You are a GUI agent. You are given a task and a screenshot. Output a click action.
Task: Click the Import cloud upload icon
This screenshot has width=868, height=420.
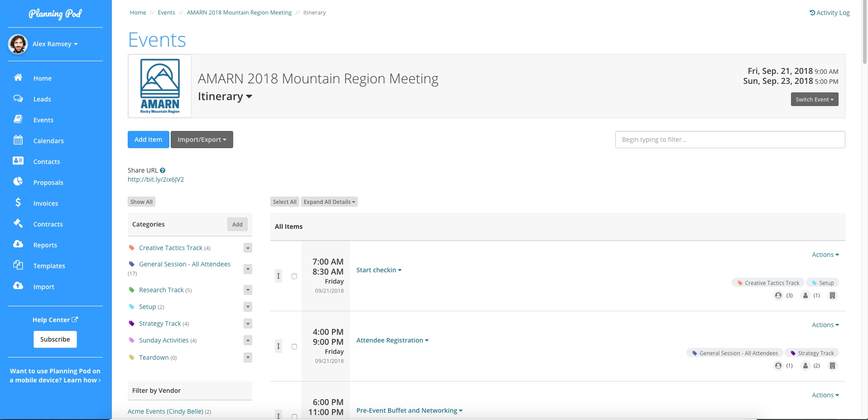pyautogui.click(x=18, y=286)
